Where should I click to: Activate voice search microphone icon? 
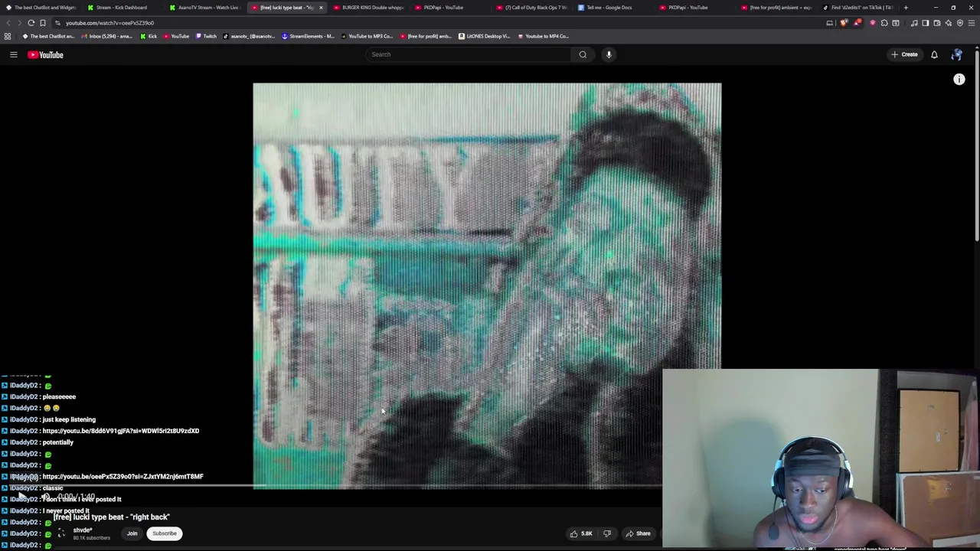[609, 54]
